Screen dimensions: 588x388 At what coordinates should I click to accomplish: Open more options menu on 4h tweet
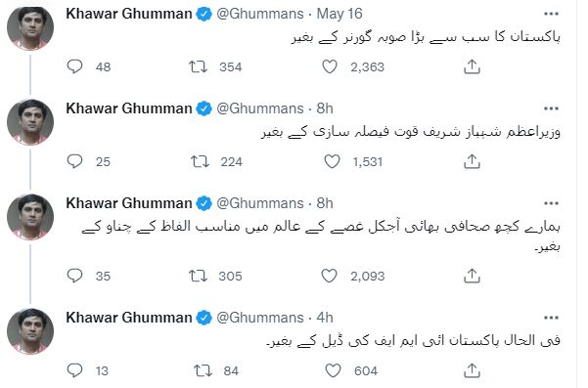(x=551, y=318)
